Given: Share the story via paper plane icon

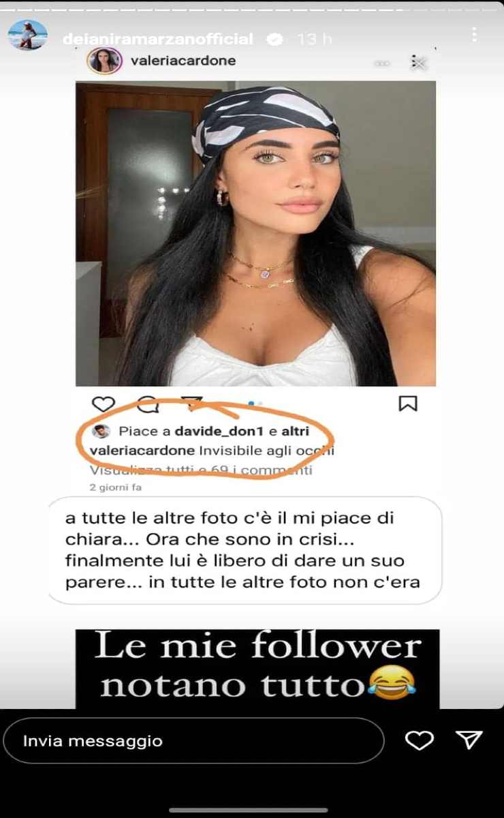Looking at the screenshot, I should click(x=469, y=740).
